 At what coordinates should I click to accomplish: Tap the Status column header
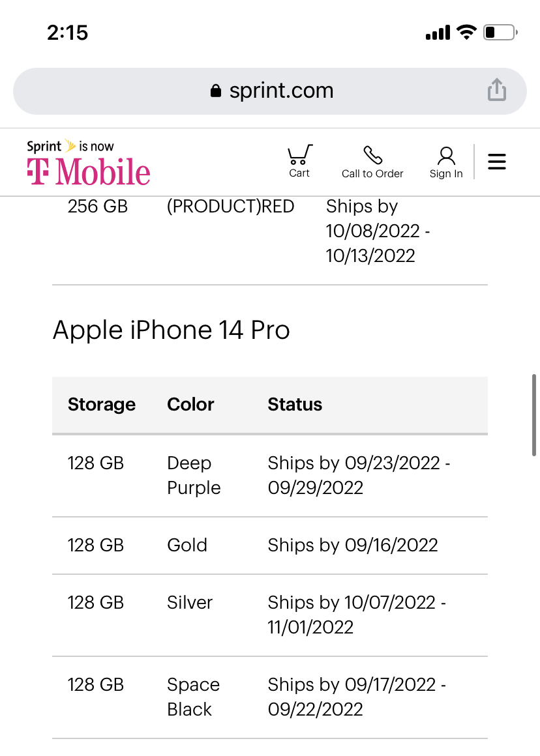click(295, 405)
